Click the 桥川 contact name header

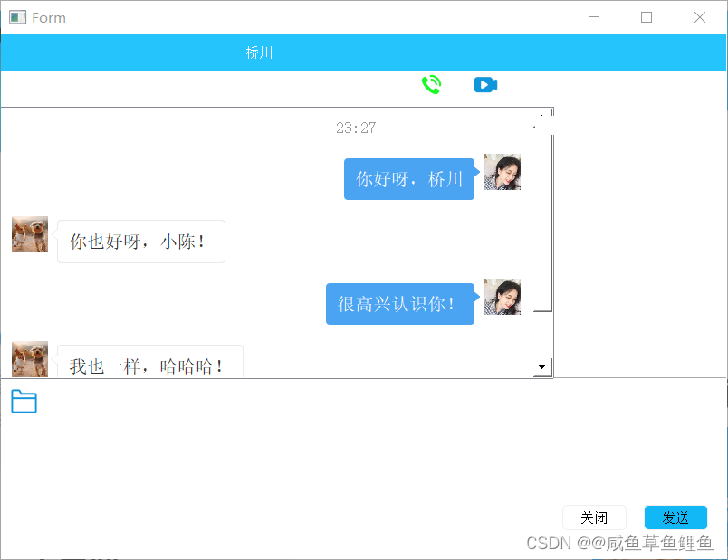point(260,52)
